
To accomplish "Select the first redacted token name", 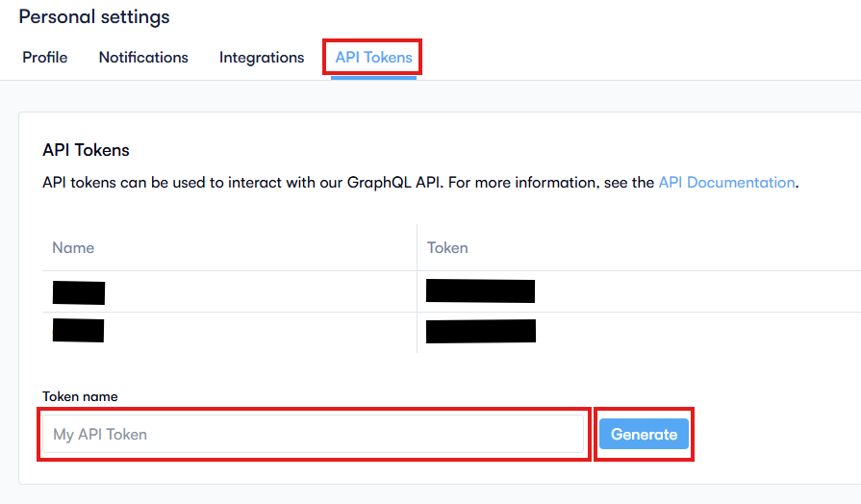I will pyautogui.click(x=79, y=292).
